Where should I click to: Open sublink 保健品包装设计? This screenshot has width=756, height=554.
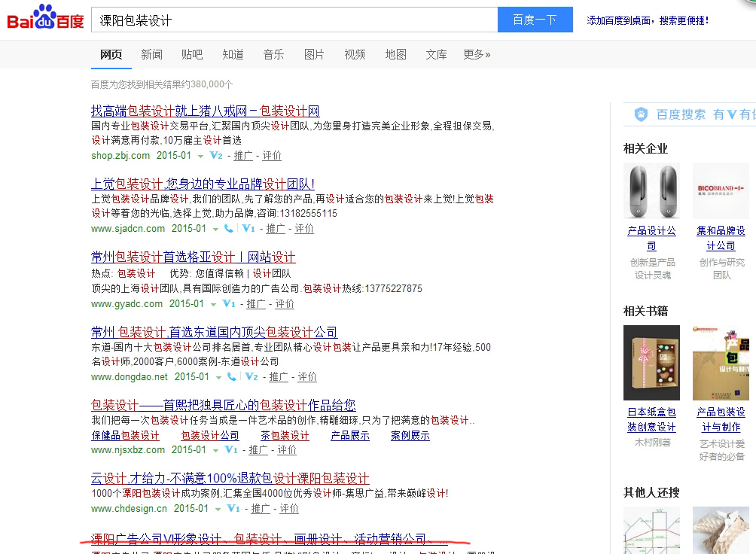[x=125, y=435]
